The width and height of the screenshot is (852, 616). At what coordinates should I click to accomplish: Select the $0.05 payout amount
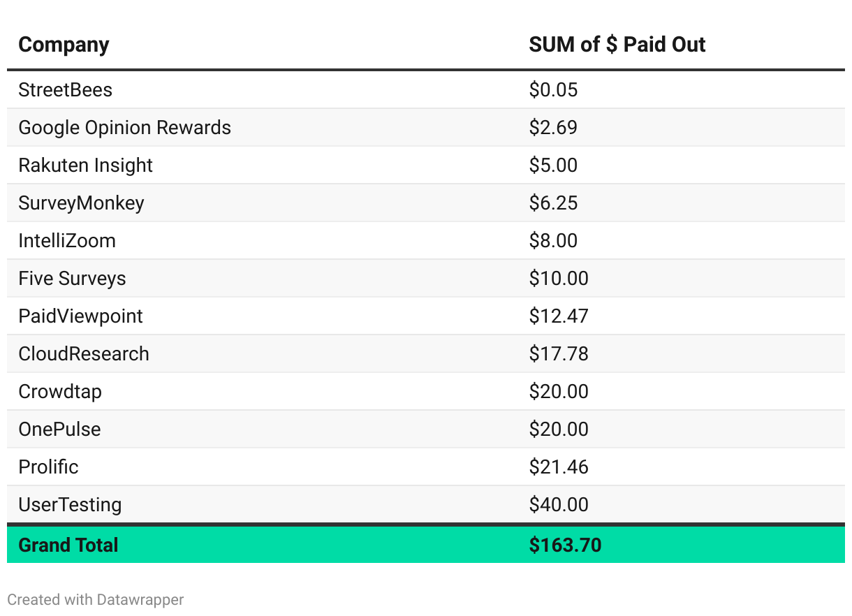(x=553, y=90)
